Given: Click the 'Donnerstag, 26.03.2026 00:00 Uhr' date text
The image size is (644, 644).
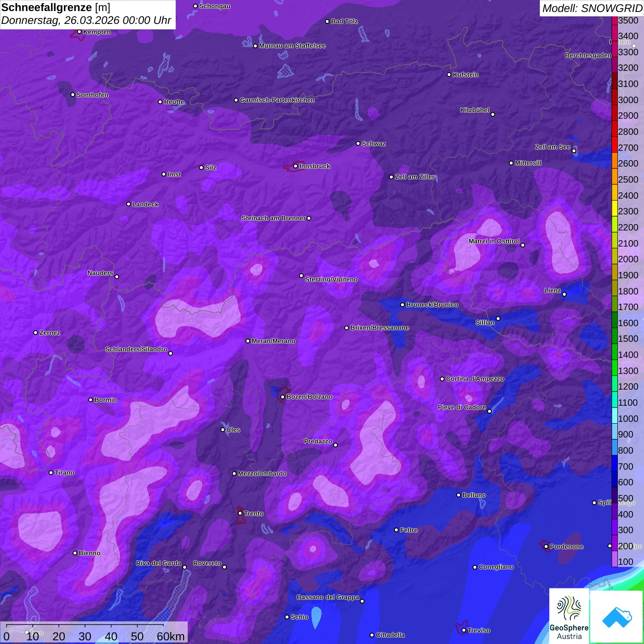Looking at the screenshot, I should [x=86, y=20].
